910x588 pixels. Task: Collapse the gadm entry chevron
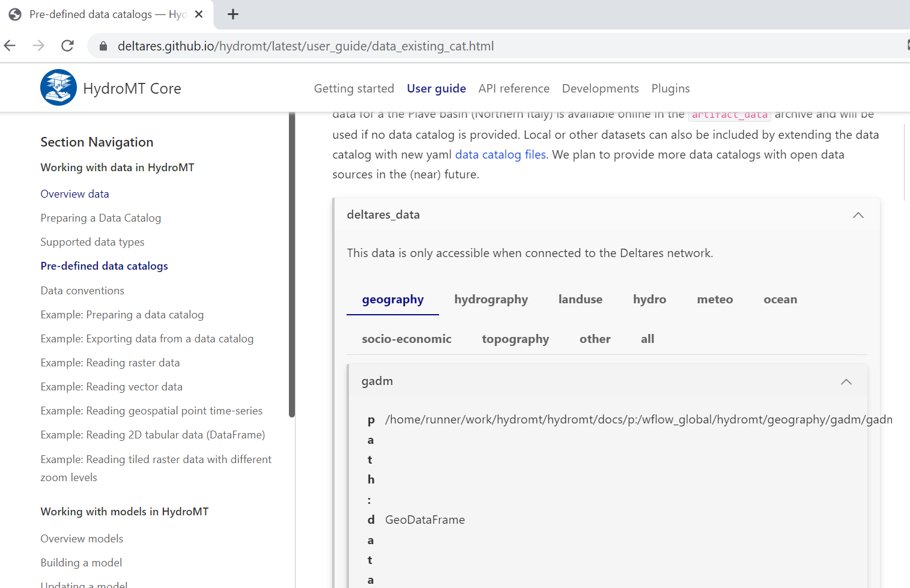846,382
